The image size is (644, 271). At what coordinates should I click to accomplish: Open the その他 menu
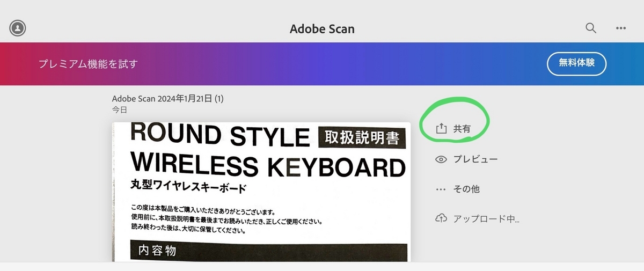(x=466, y=189)
